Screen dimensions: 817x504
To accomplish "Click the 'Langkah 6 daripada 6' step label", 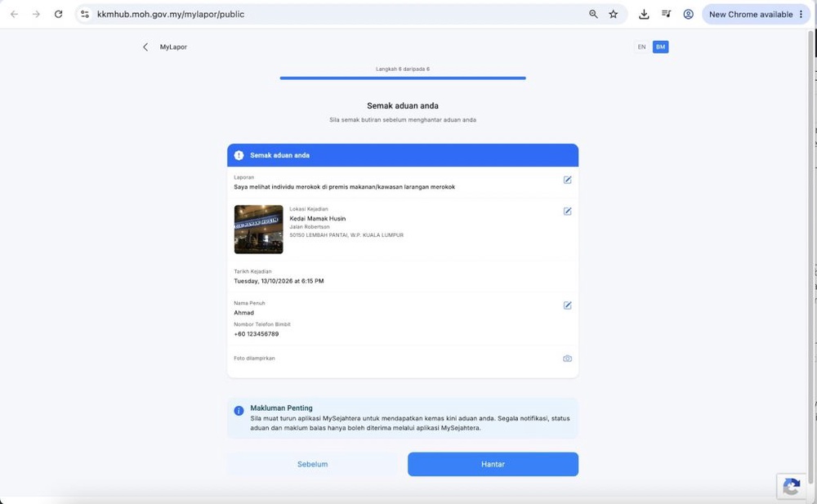I will tap(403, 69).
